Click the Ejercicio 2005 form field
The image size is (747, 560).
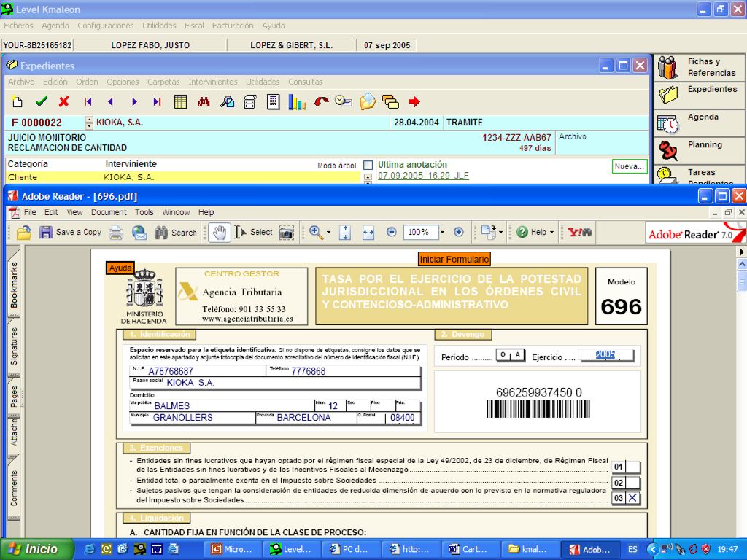click(x=605, y=355)
